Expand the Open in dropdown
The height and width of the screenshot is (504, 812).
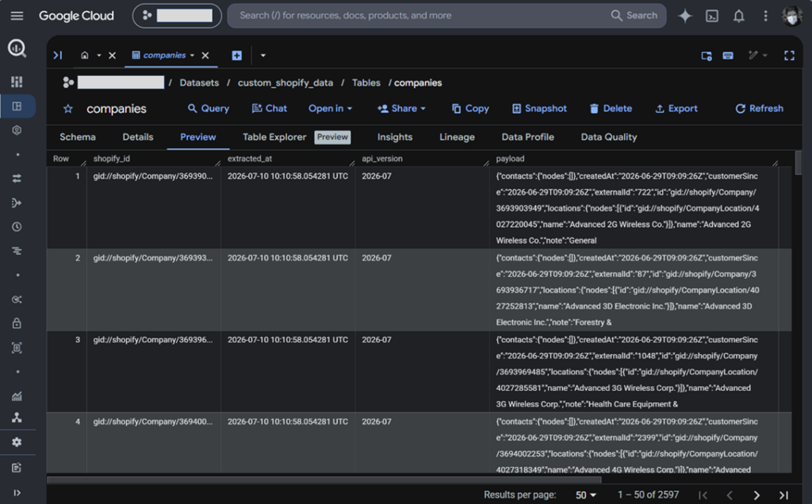coord(331,109)
